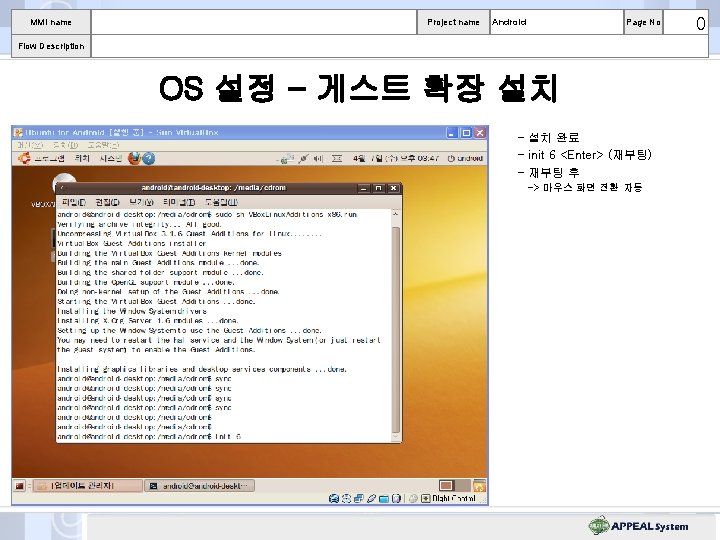The width and height of the screenshot is (720, 540).
Task: Open the VirtualBox 머신 (Machine) menu
Action: click(x=29, y=145)
